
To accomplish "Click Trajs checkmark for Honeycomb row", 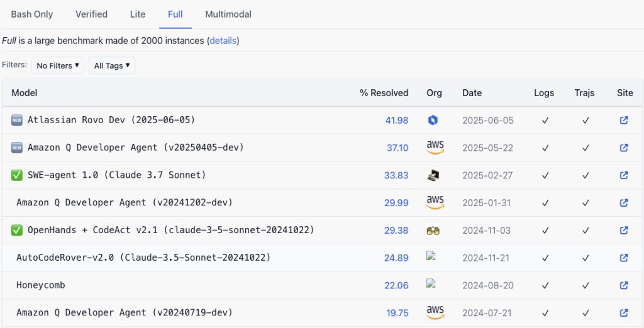I will (x=585, y=285).
